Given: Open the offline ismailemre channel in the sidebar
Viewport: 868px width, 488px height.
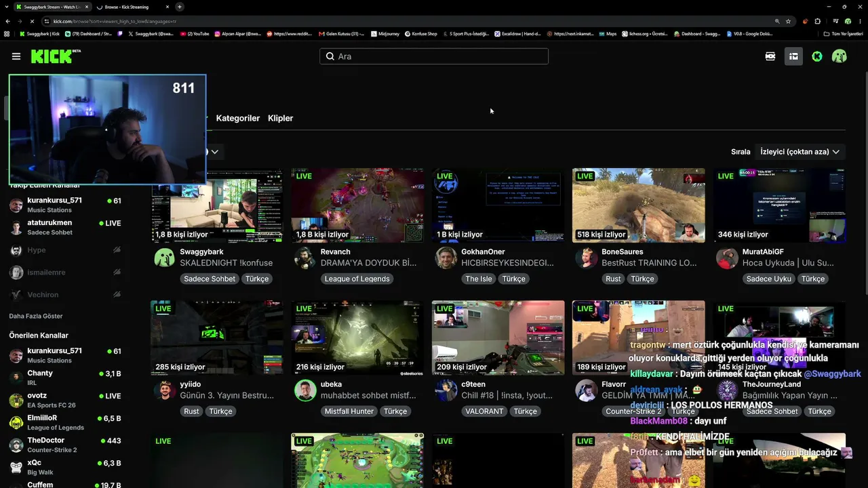Looking at the screenshot, I should coord(65,272).
